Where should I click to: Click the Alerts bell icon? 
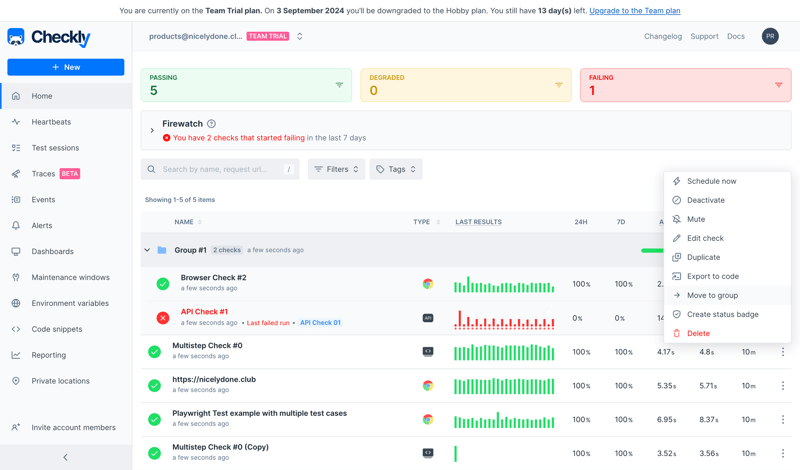point(16,226)
